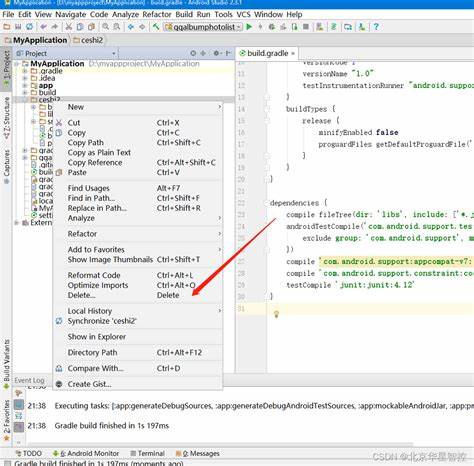474x466 pixels.
Task: Open the File menu
Action: (x=8, y=15)
